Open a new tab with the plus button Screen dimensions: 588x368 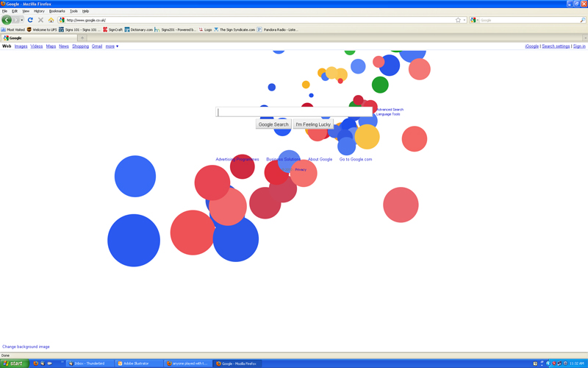click(82, 38)
